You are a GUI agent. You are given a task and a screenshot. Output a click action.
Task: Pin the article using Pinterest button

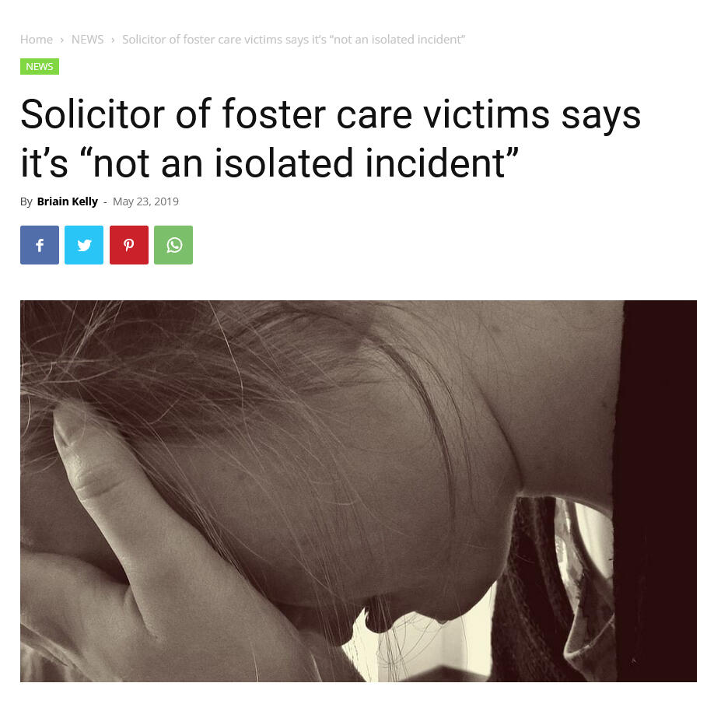click(129, 245)
